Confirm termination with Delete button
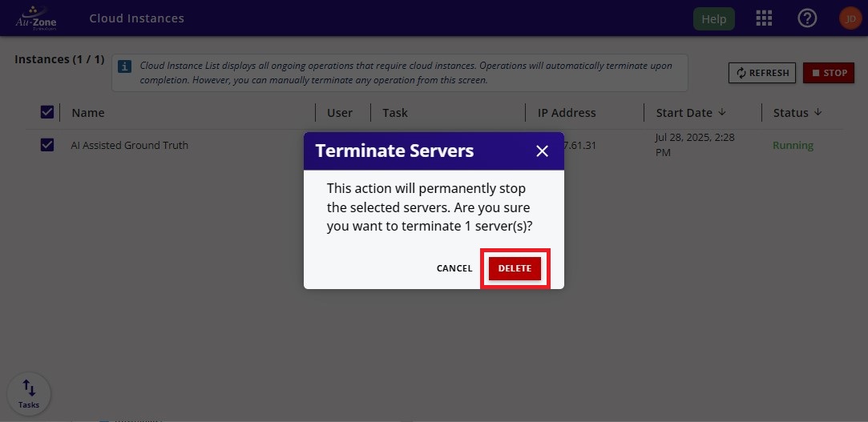 coord(515,268)
